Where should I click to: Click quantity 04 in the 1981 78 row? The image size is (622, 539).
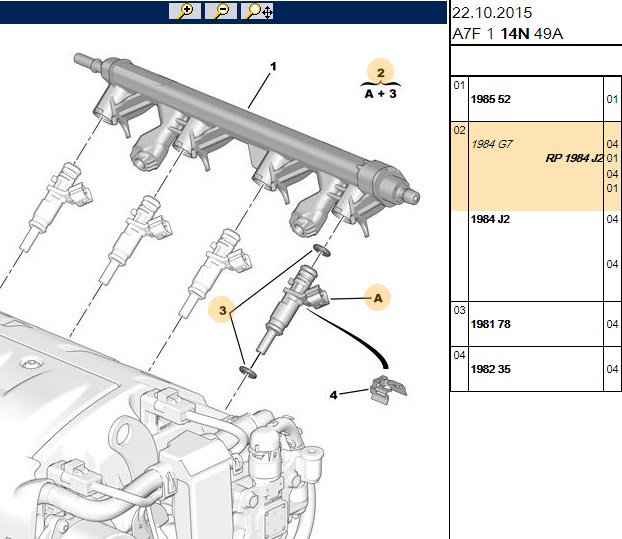pyautogui.click(x=612, y=324)
